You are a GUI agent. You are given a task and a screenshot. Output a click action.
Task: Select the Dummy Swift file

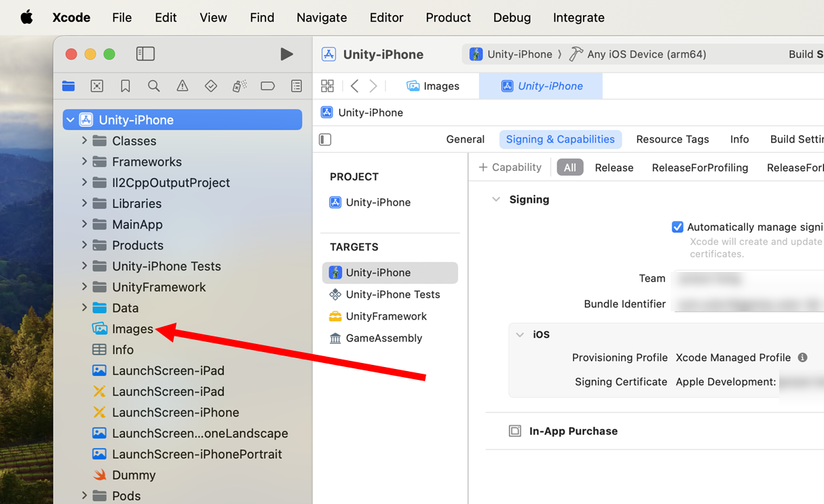click(124, 475)
